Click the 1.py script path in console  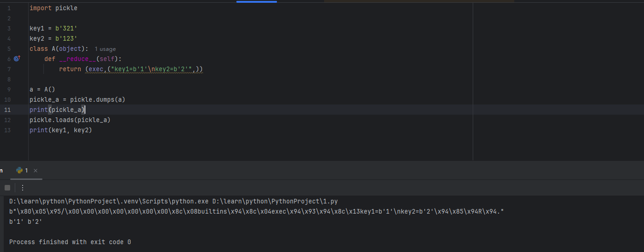click(x=275, y=202)
